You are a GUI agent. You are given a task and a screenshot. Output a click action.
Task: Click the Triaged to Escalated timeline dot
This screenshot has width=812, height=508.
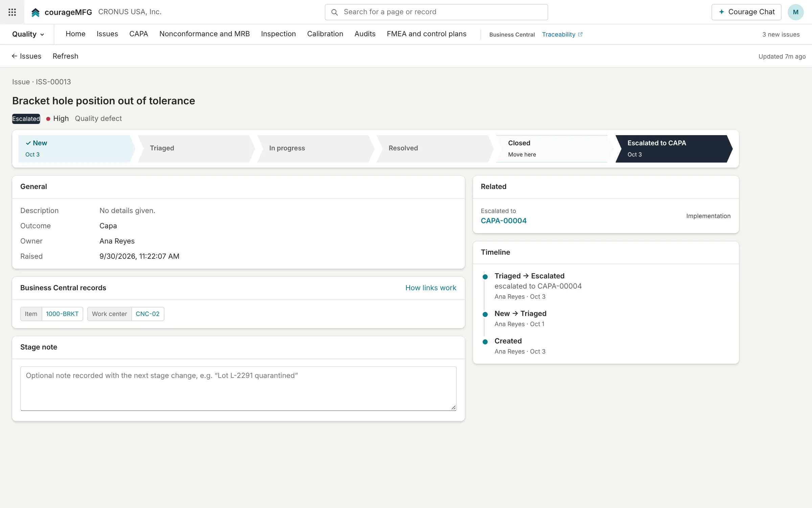click(485, 277)
